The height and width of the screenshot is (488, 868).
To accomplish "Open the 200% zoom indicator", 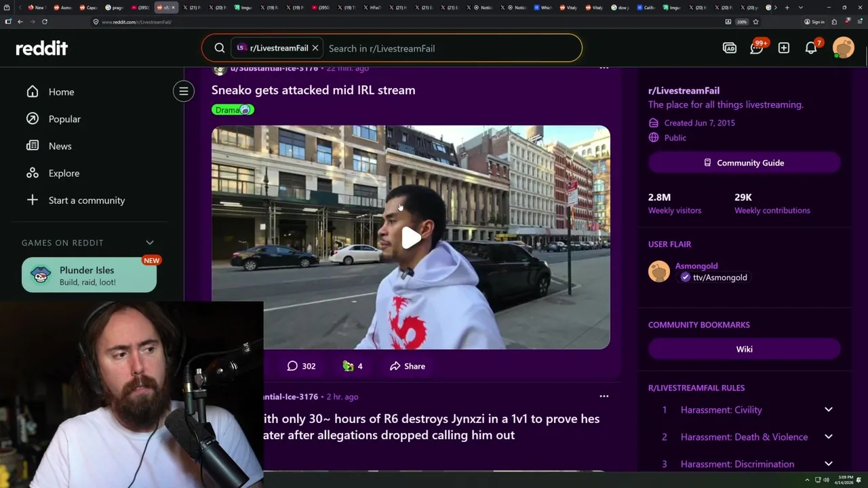I will pos(742,22).
